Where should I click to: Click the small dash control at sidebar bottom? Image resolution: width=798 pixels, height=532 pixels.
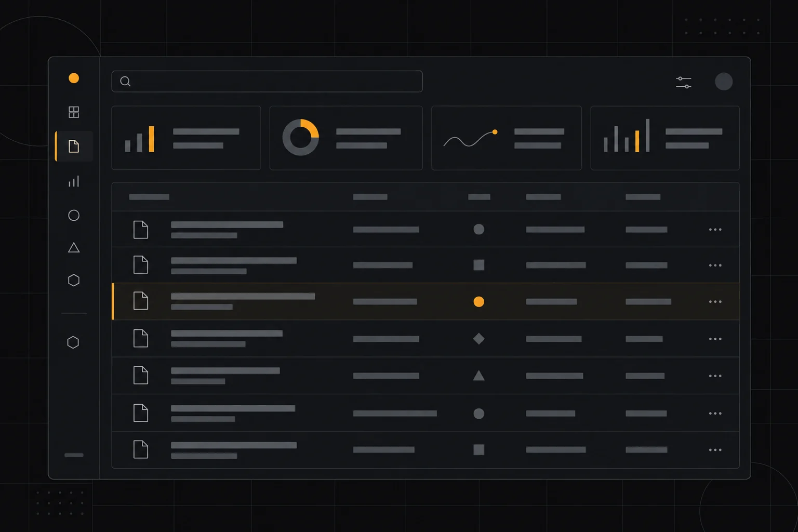tap(74, 455)
